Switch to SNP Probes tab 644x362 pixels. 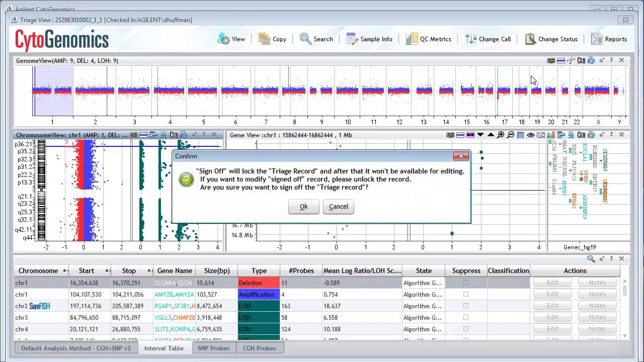point(213,348)
